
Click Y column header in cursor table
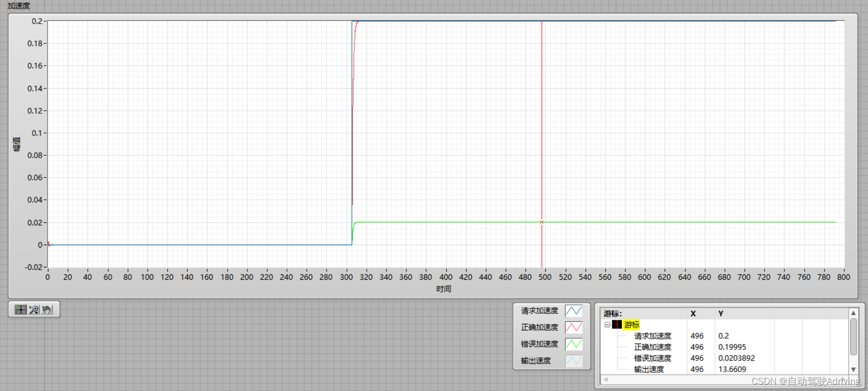[x=721, y=314]
